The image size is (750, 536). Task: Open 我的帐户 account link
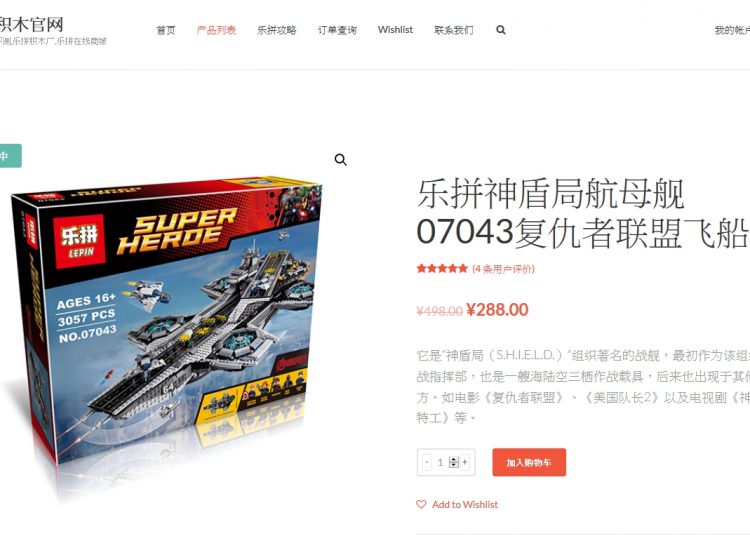click(x=732, y=30)
